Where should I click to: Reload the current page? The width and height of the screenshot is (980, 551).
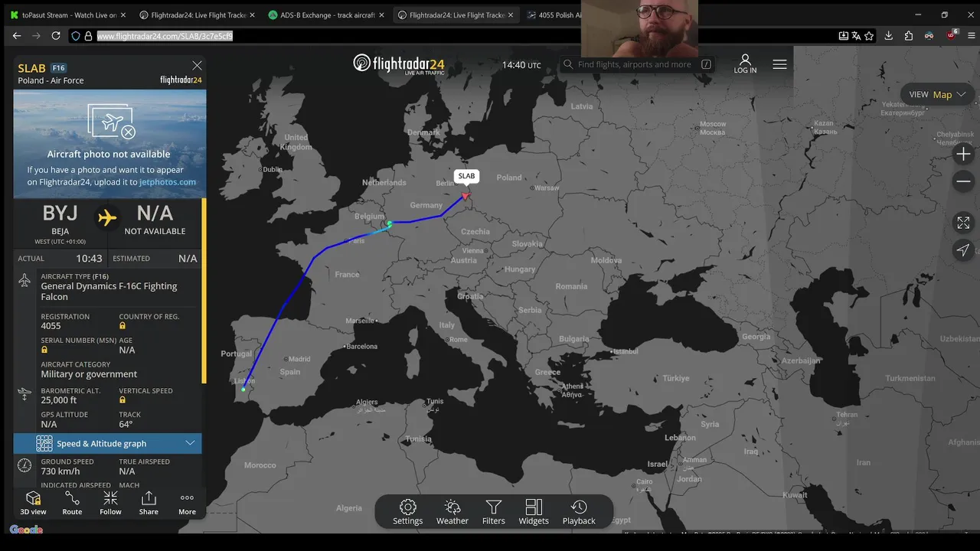point(56,35)
